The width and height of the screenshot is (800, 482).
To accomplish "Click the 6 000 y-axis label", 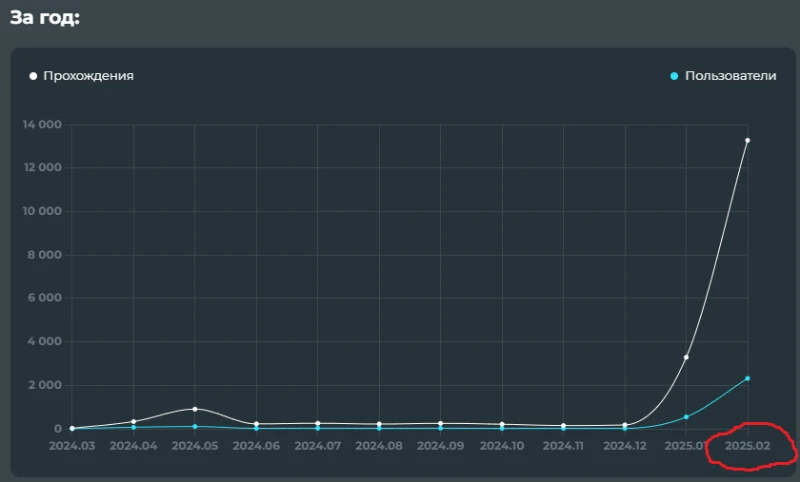I will tap(44, 297).
